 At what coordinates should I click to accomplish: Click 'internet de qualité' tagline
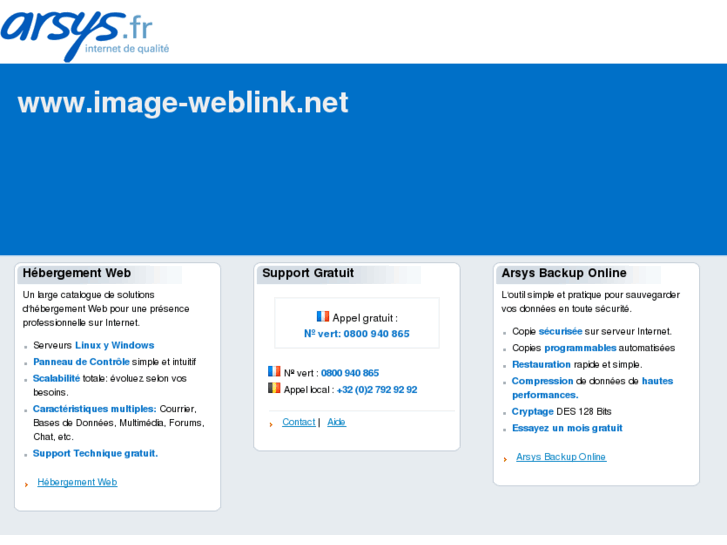pyautogui.click(x=127, y=49)
